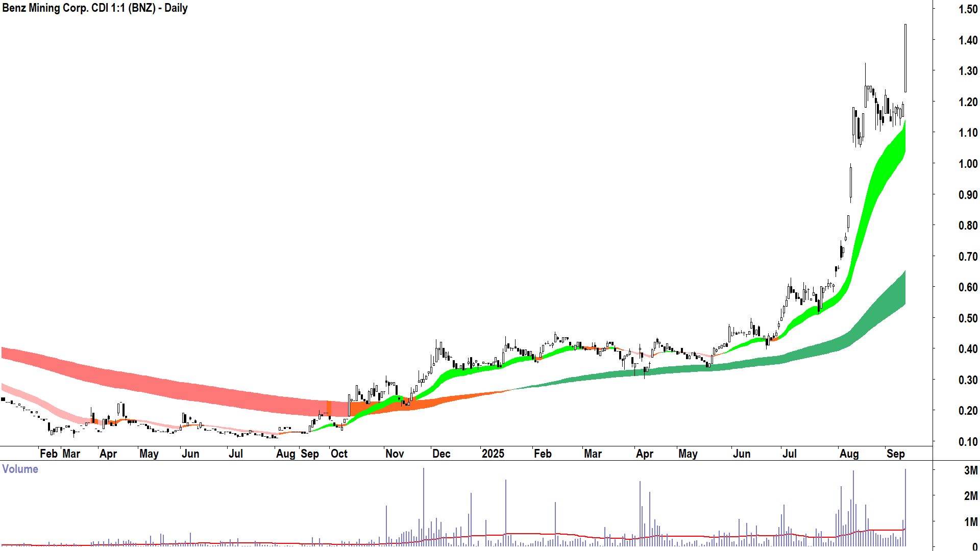
Task: Click the 0.30 price axis label
Action: coord(968,380)
